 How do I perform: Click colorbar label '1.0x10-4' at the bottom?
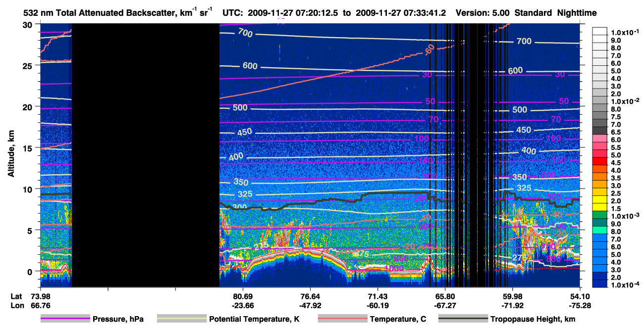click(x=626, y=285)
